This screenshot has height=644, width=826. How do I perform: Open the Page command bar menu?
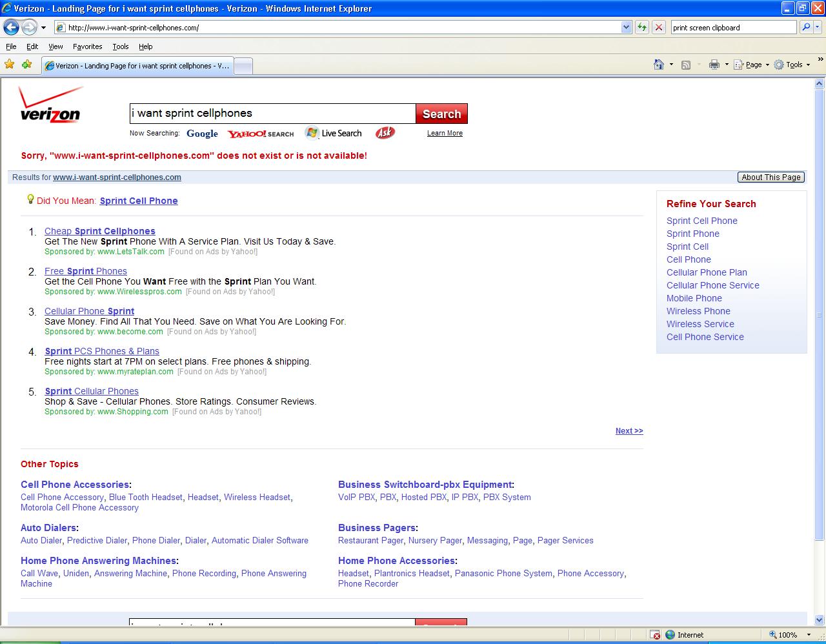751,65
